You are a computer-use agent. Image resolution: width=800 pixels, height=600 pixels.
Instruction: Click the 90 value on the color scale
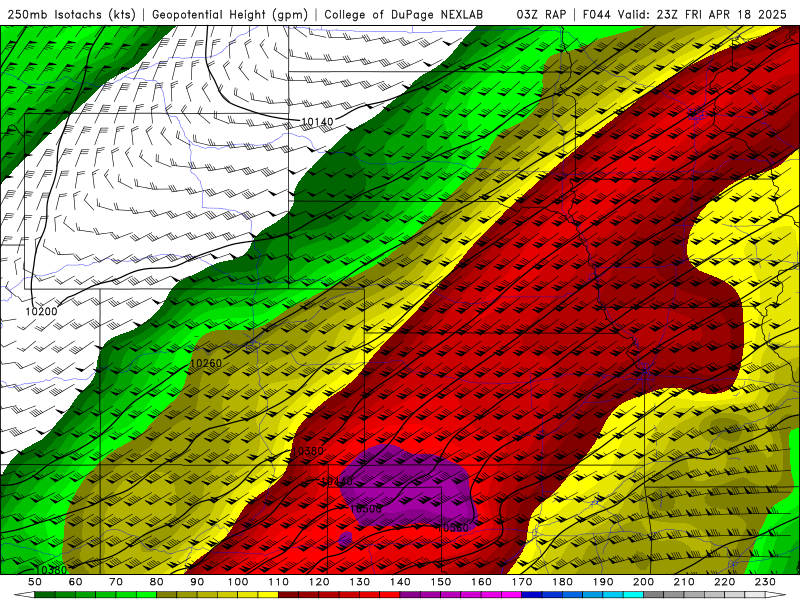click(x=197, y=582)
